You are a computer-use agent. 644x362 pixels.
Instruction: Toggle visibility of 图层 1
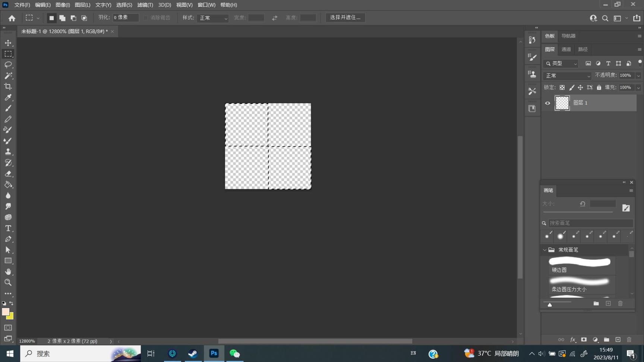pyautogui.click(x=547, y=103)
